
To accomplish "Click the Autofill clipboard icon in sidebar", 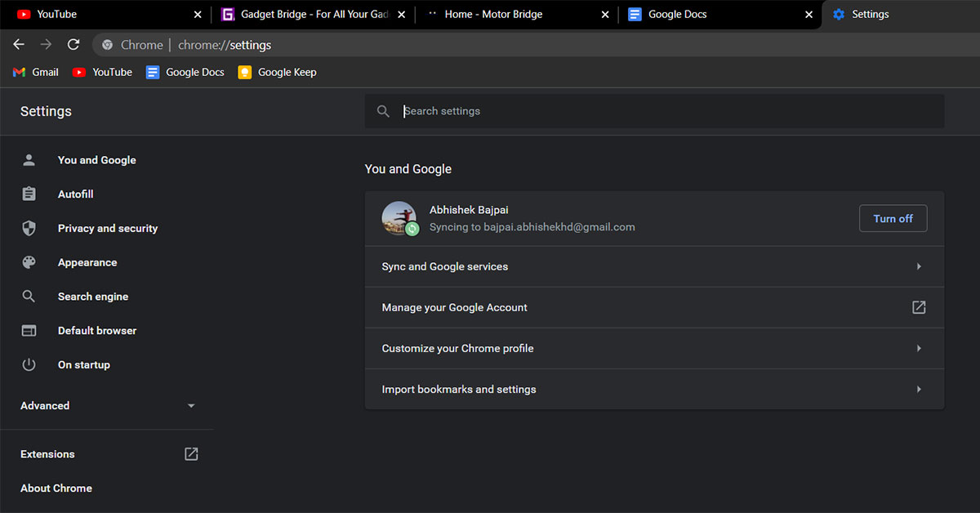I will 29,194.
